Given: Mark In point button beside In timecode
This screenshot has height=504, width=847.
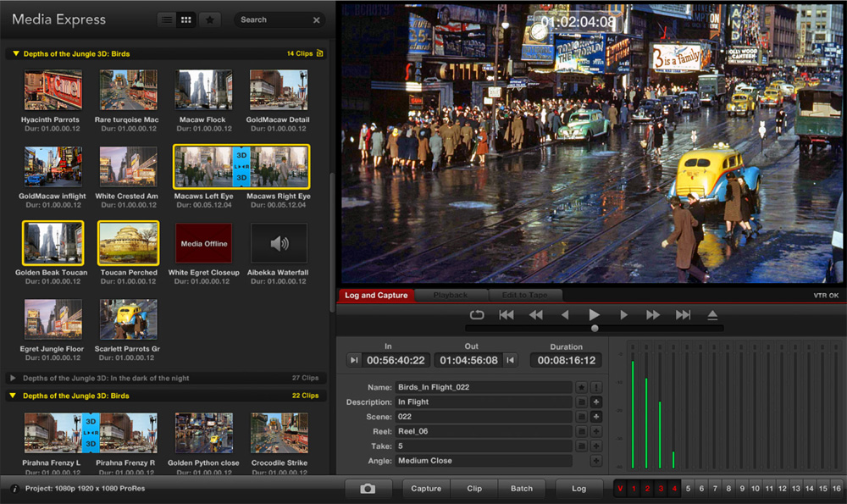Looking at the screenshot, I should [x=354, y=361].
